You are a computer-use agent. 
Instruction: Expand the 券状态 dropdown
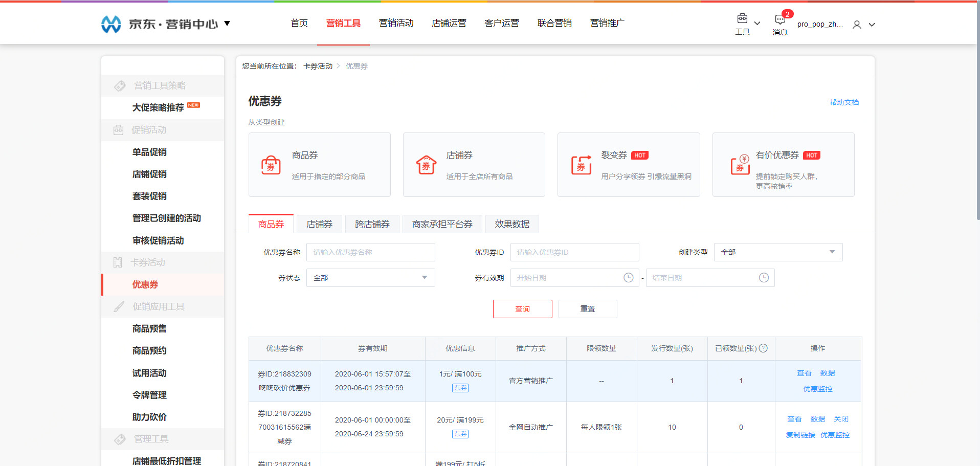(424, 278)
